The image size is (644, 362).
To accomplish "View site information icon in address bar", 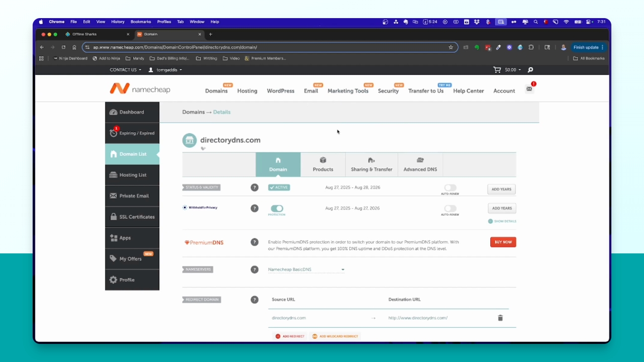I will (87, 47).
